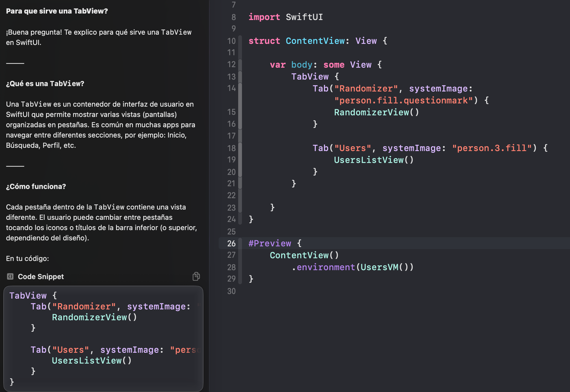Click the "Users" string in the chat snippet
Viewport: 570px width, 392px height.
pyautogui.click(x=71, y=350)
